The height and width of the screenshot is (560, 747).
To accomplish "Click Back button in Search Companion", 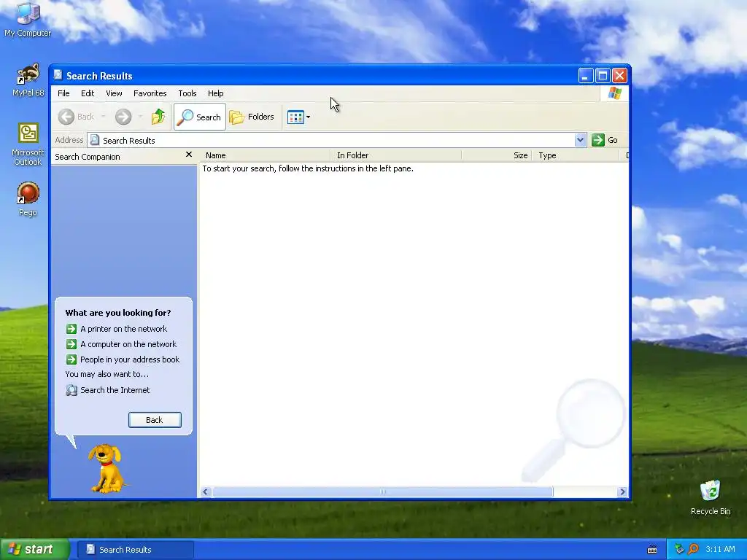I will 155,419.
